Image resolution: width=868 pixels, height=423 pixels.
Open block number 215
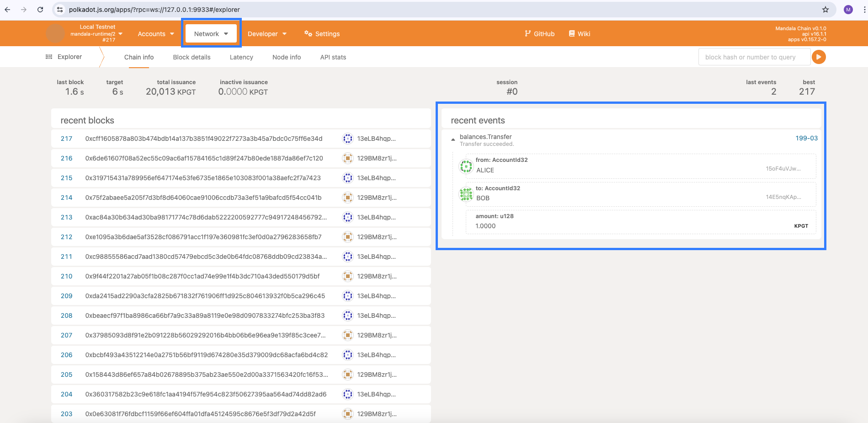click(67, 178)
